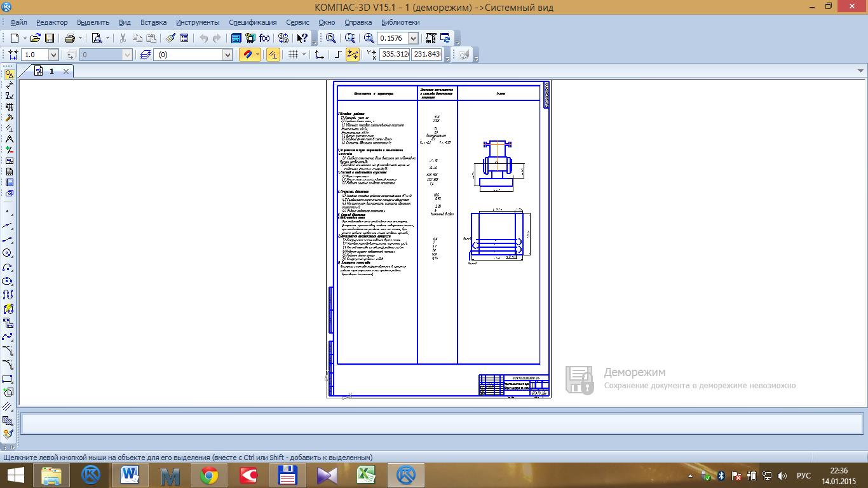Select the Chamfer tool
This screenshot has width=868, height=488.
pyautogui.click(x=8, y=351)
